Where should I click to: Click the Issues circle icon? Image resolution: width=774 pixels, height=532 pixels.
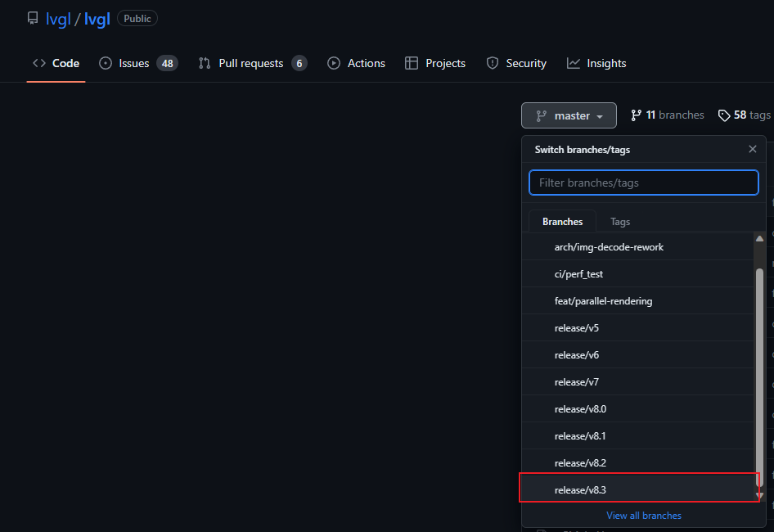106,63
